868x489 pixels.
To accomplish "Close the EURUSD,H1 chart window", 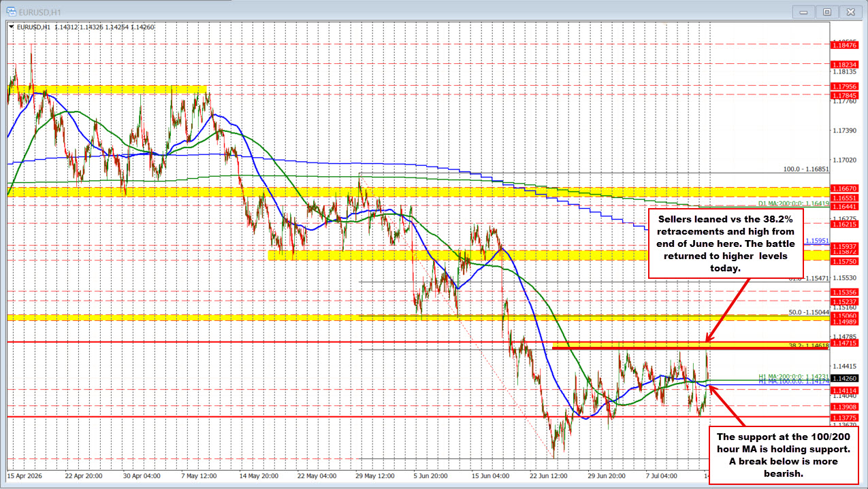I will 849,12.
